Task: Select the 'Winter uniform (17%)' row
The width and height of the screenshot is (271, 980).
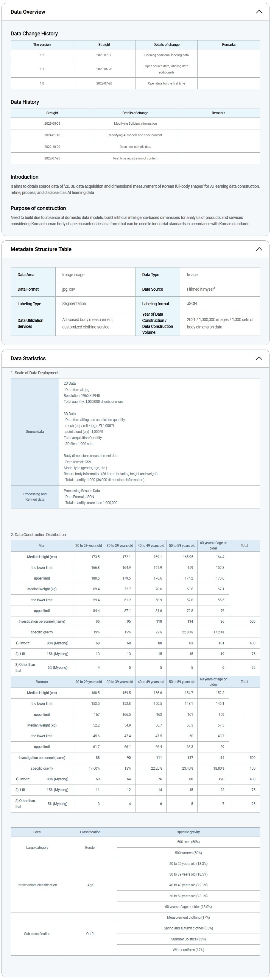Action: [x=188, y=950]
